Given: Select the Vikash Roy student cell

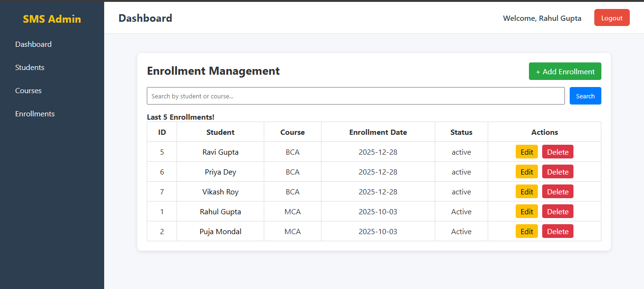Looking at the screenshot, I should (220, 192).
